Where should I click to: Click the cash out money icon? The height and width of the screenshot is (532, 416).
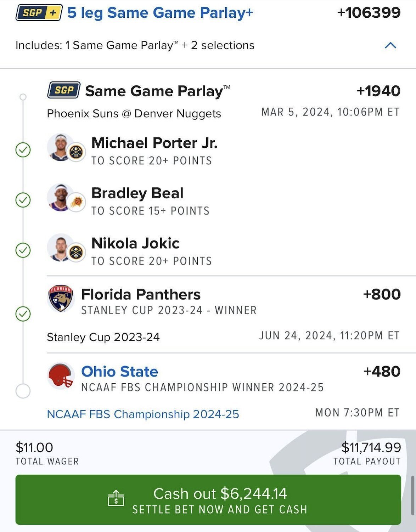click(116, 498)
